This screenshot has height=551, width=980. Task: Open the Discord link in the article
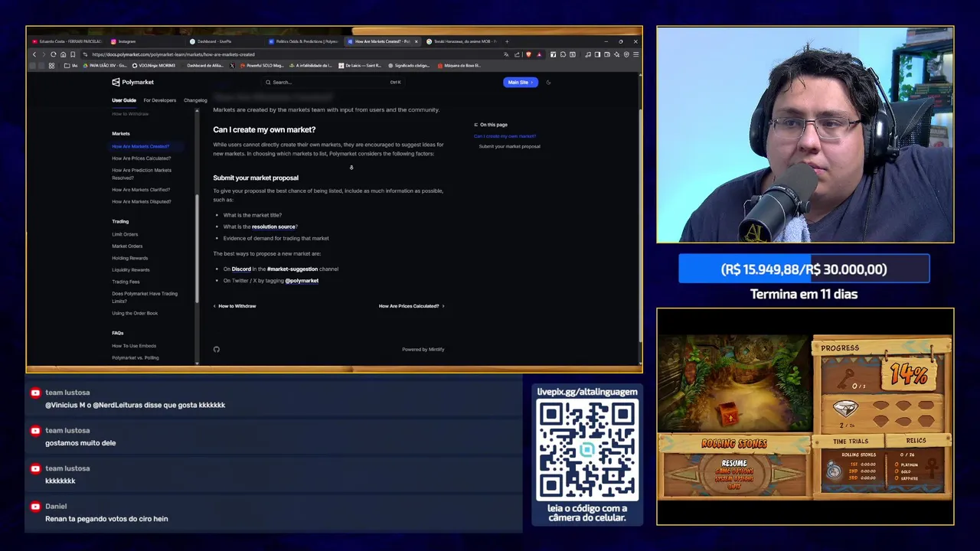click(x=241, y=269)
